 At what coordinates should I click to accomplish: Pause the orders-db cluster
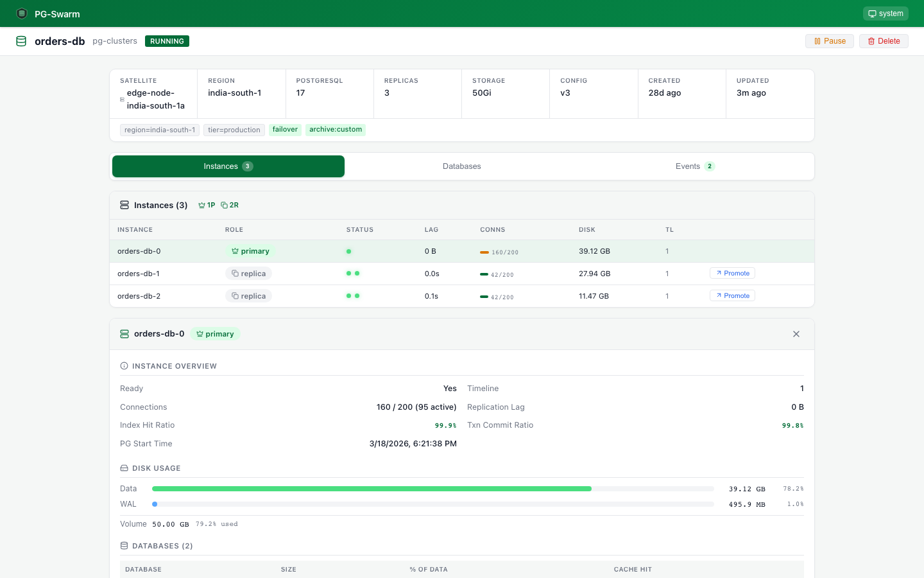point(830,41)
